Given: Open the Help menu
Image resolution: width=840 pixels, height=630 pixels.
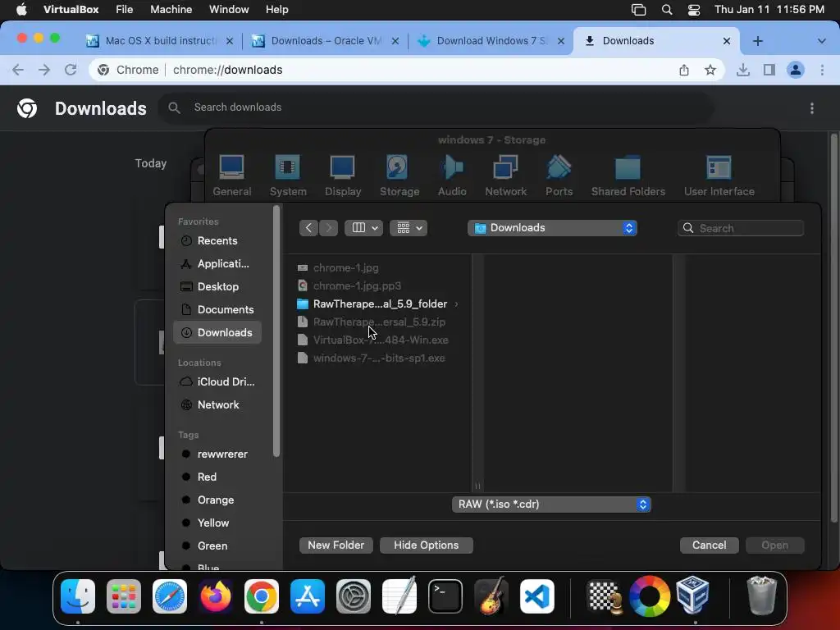Looking at the screenshot, I should tap(277, 10).
